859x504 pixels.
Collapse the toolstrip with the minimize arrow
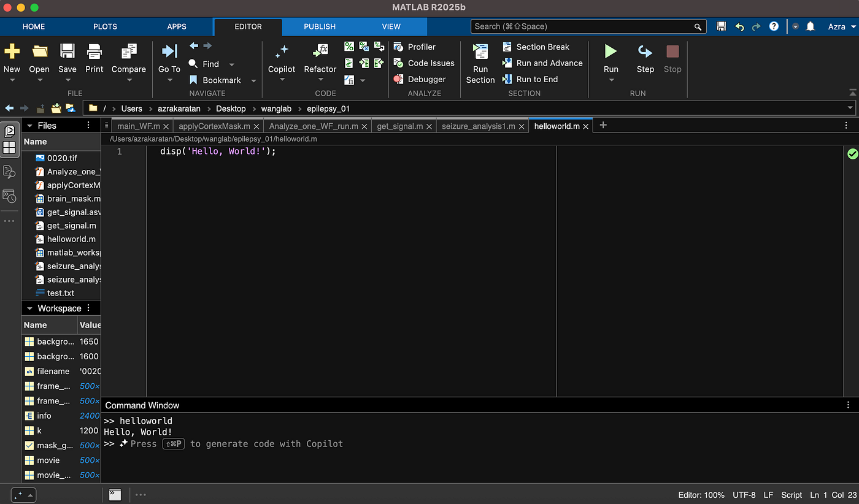point(853,93)
